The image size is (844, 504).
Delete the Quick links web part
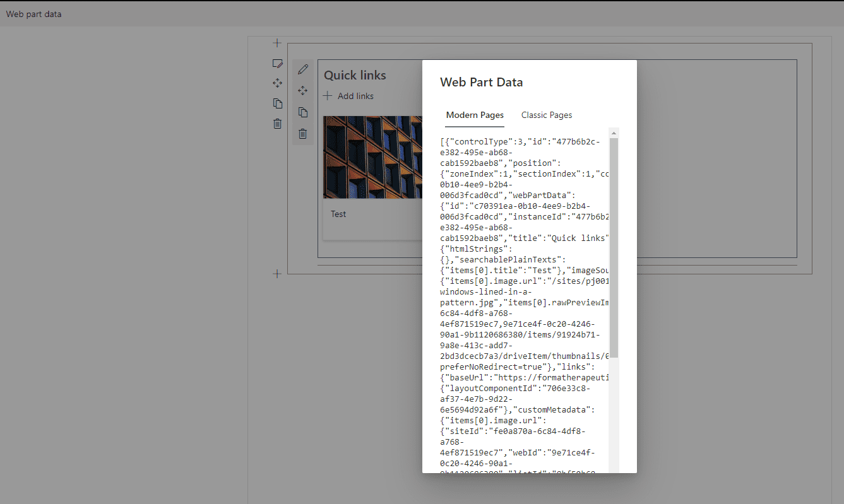tap(303, 134)
